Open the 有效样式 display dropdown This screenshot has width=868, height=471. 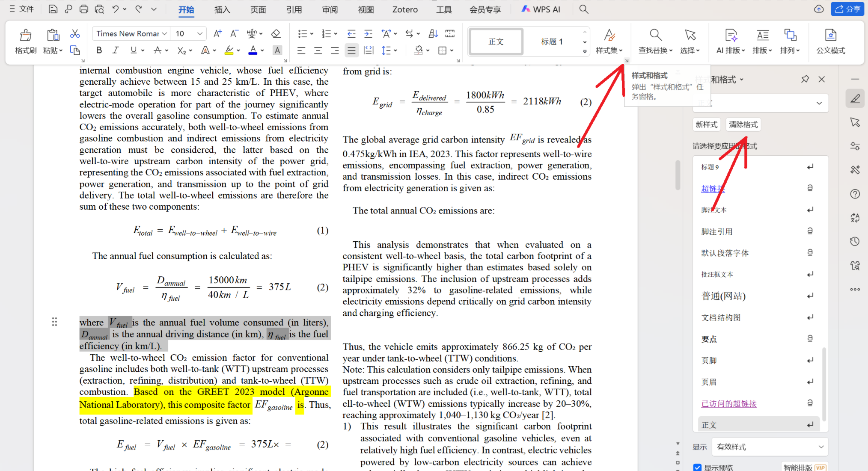point(770,447)
